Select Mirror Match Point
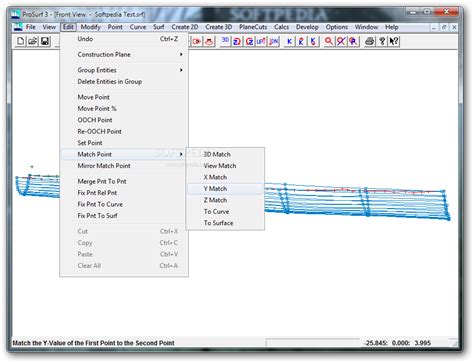 click(x=124, y=166)
